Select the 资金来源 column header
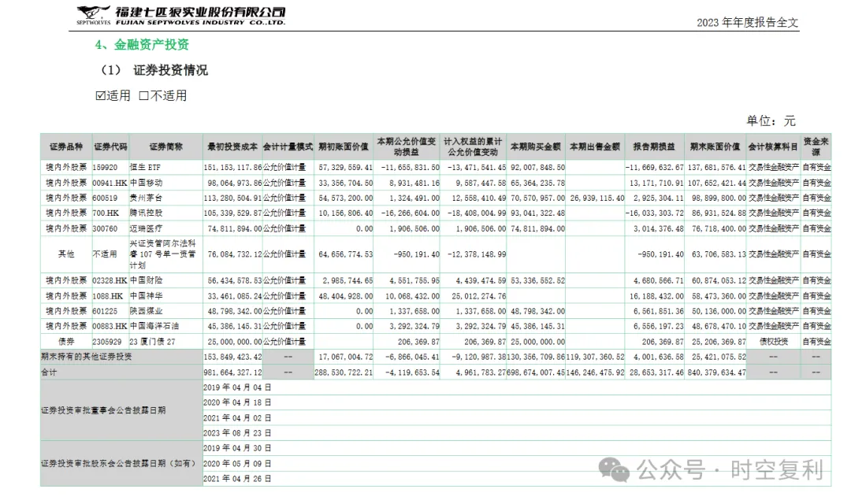Image resolution: width=851 pixels, height=504 pixels. point(816,146)
